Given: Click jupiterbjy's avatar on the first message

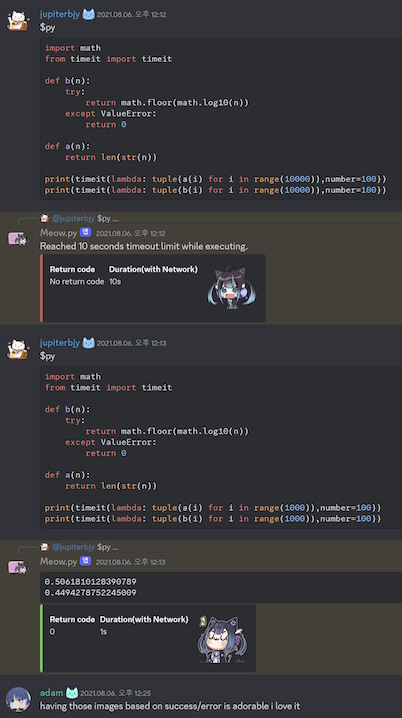Looking at the screenshot, I should point(18,20).
